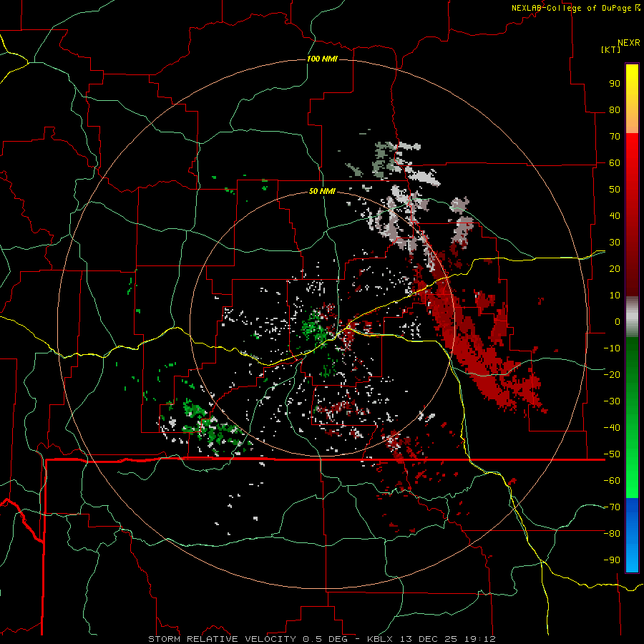Click the -80 scale label
The width and height of the screenshot is (644, 644).
point(612,534)
